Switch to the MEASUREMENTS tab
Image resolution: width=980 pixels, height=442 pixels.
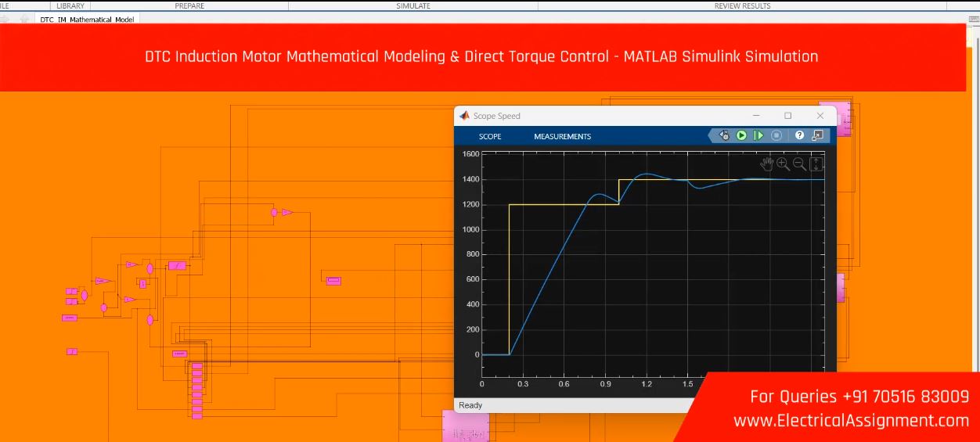pyautogui.click(x=563, y=136)
